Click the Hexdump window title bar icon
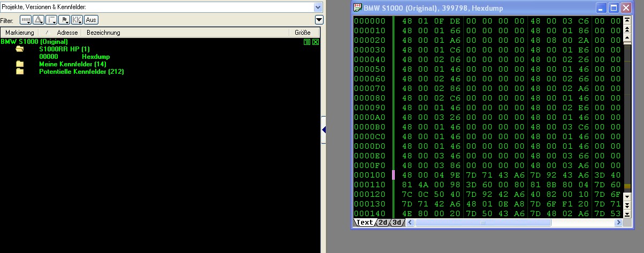 [x=357, y=8]
